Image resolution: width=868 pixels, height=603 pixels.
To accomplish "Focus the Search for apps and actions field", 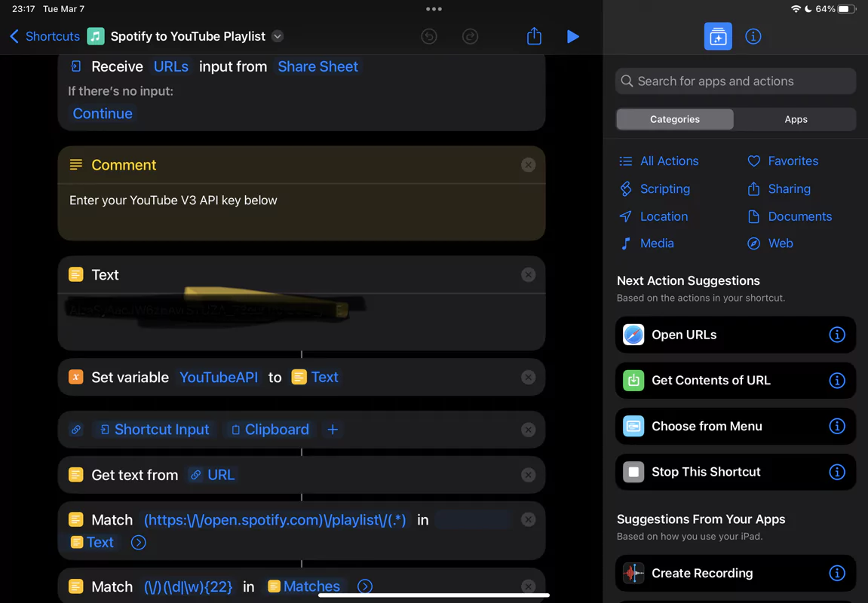I will click(735, 81).
